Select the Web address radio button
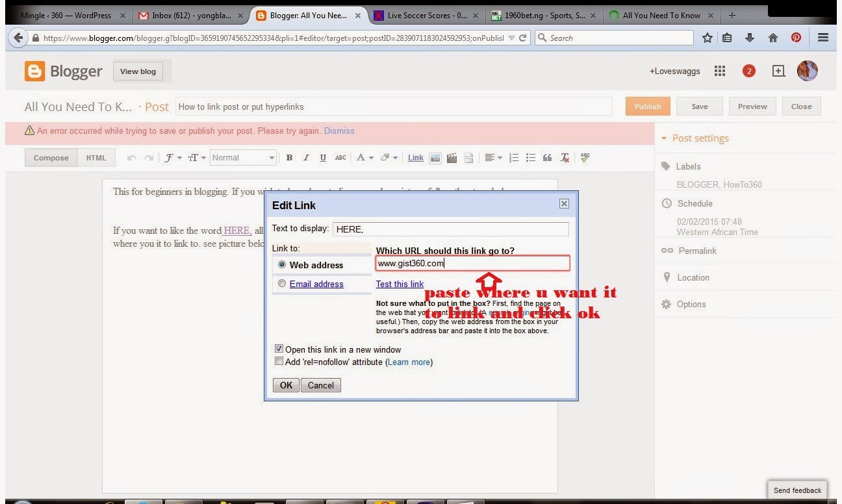The height and width of the screenshot is (504, 842). [281, 265]
